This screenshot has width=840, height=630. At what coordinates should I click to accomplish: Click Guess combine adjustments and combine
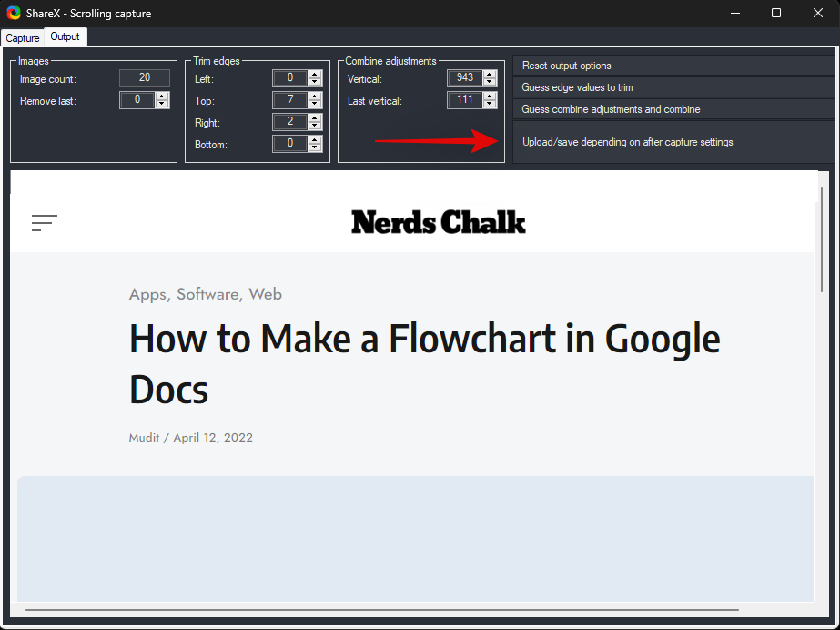point(673,109)
